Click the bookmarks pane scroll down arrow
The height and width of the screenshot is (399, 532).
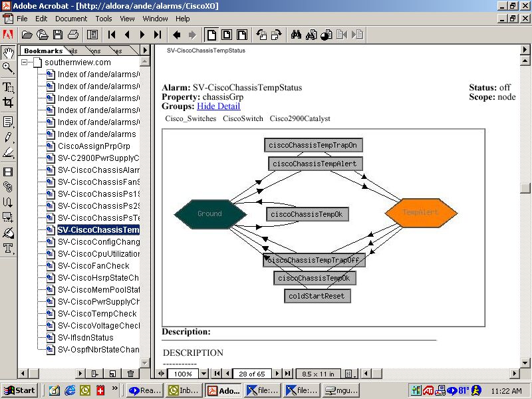pos(145,362)
